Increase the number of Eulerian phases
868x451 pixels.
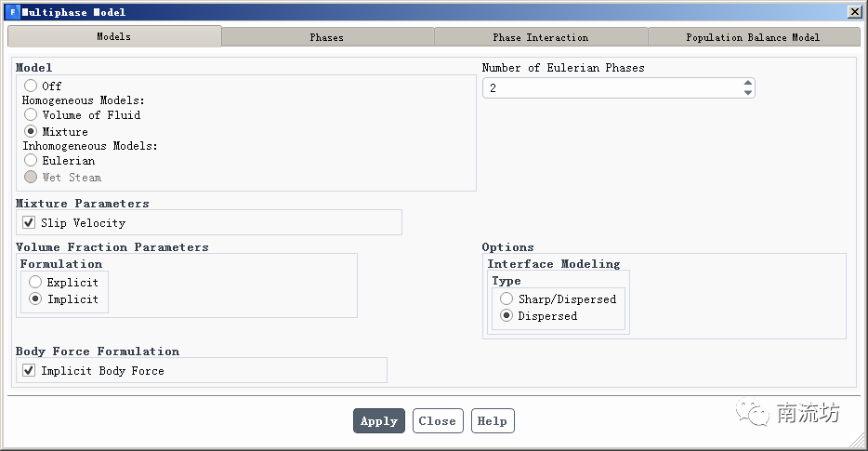pos(748,83)
